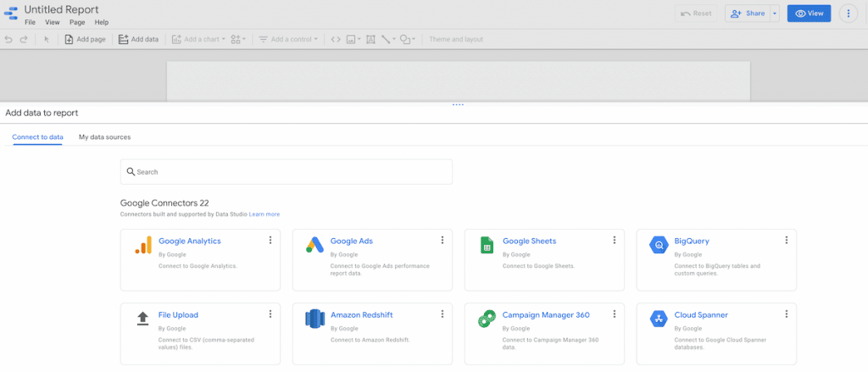The width and height of the screenshot is (868, 372).
Task: Click the blue View button
Action: click(x=809, y=14)
